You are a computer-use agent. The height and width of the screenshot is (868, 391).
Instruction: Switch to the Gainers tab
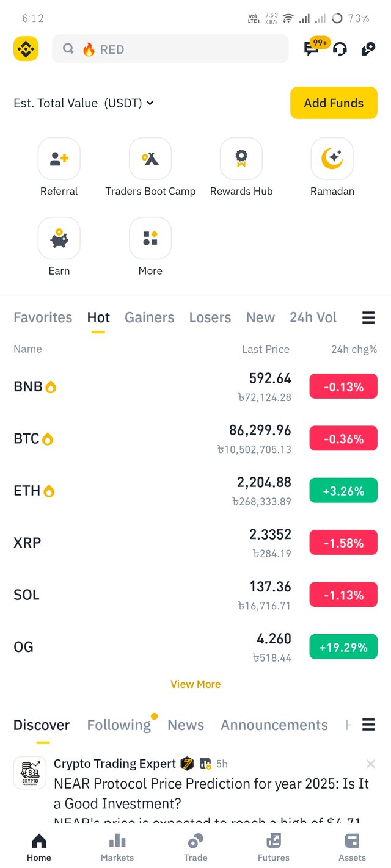[150, 317]
